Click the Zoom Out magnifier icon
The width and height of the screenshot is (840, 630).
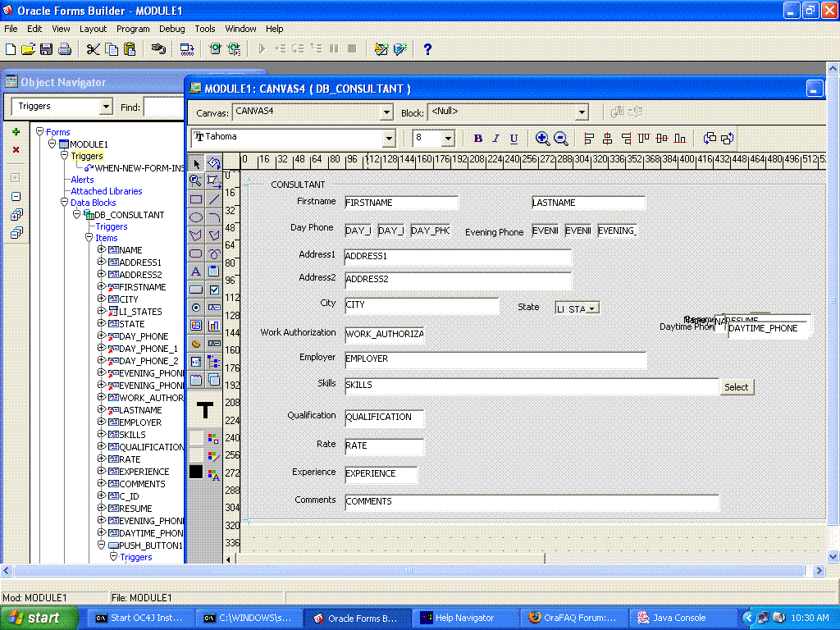point(560,139)
